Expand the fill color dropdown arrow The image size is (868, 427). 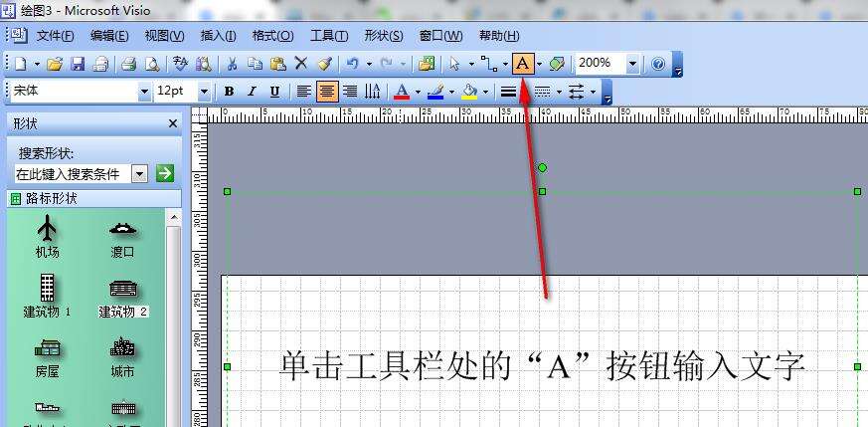pyautogui.click(x=485, y=92)
